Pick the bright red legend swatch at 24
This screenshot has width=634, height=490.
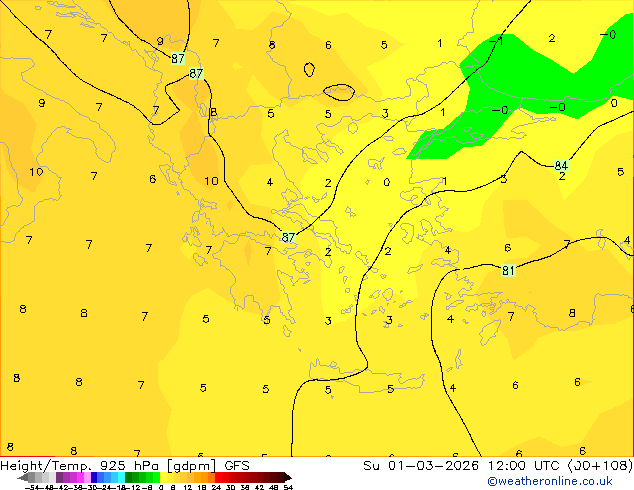click(218, 478)
